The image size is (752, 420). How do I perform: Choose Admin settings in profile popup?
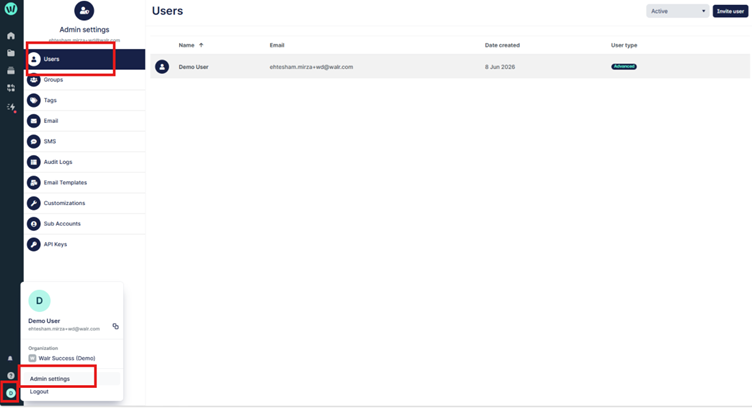pyautogui.click(x=50, y=379)
